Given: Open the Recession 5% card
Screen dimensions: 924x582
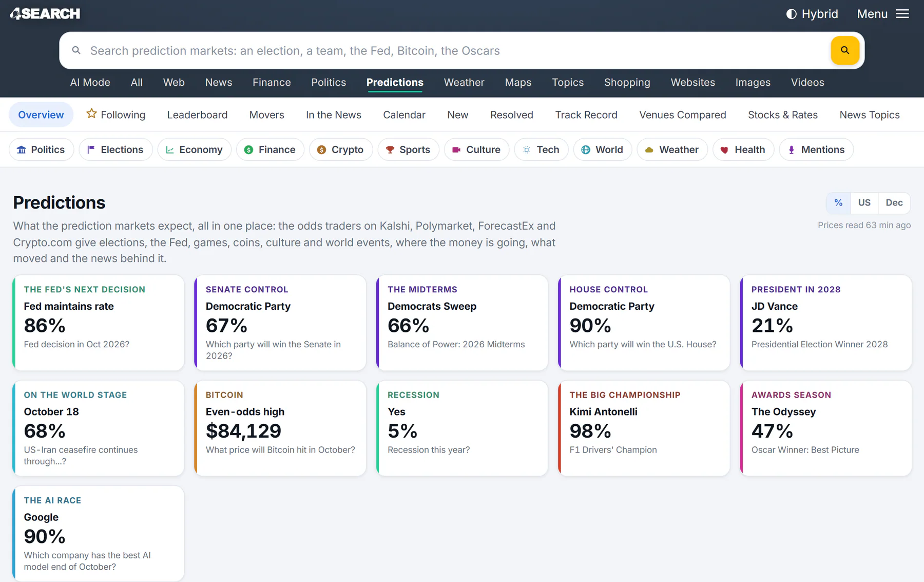Looking at the screenshot, I should [462, 428].
